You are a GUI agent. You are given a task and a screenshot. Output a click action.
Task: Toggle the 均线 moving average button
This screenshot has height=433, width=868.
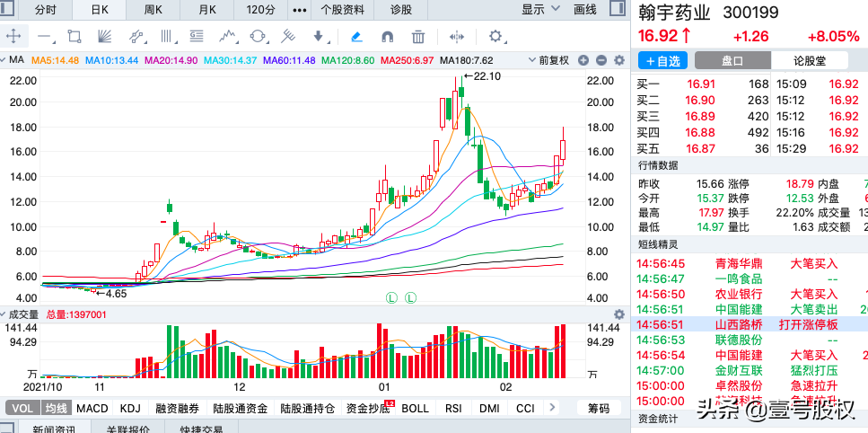[56, 409]
